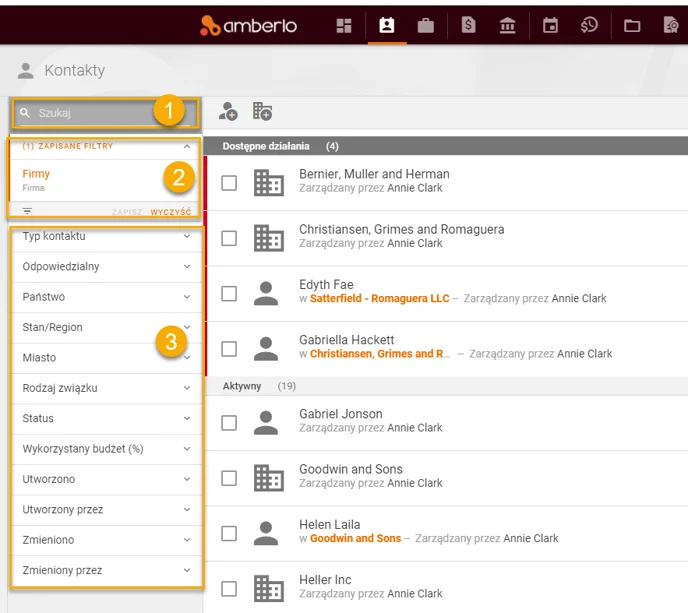
Task: Click the amberlo logo
Action: (248, 26)
